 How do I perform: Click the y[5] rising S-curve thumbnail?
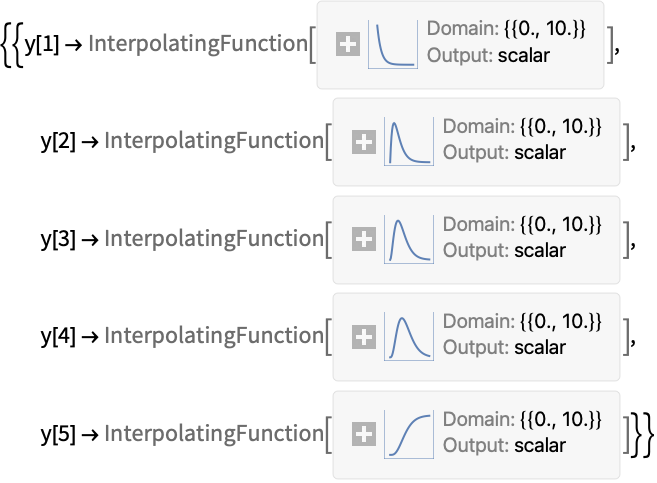pos(409,434)
